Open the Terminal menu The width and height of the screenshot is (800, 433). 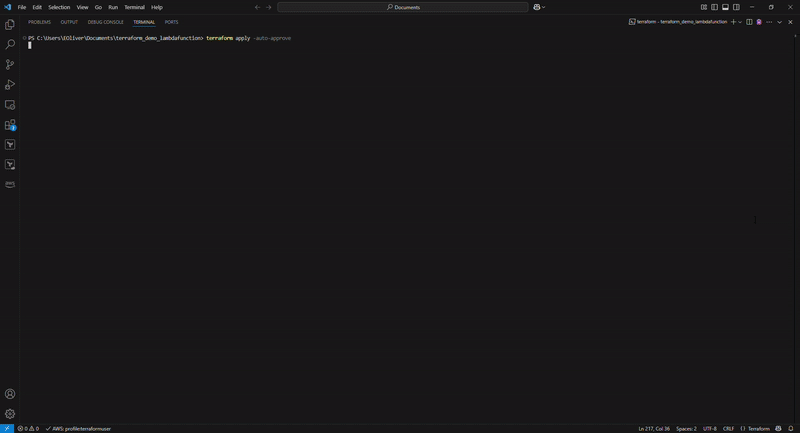[x=134, y=7]
